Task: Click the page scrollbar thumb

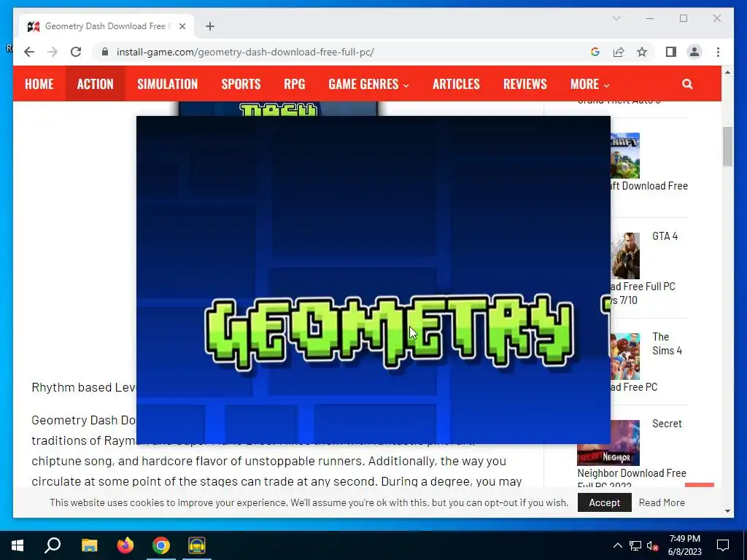Action: coord(727,146)
